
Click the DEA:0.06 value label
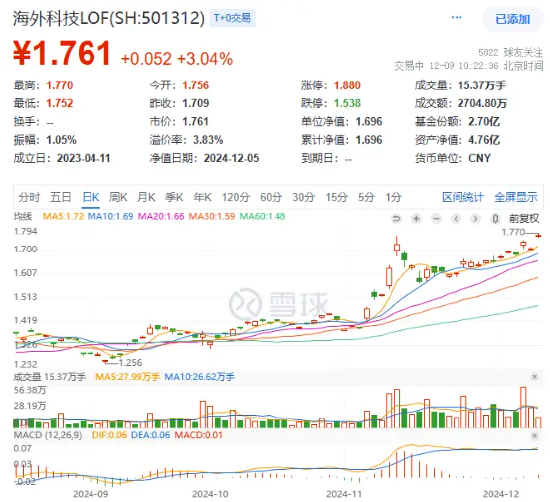[150, 435]
